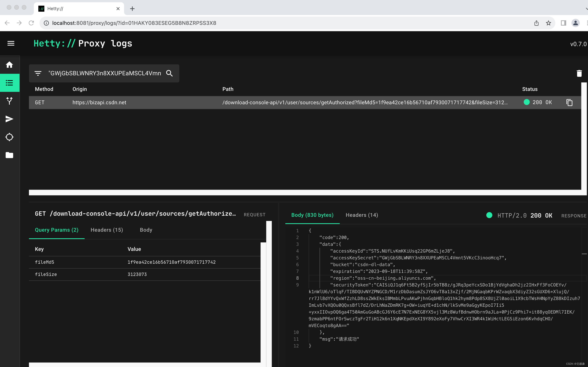Viewport: 588px width, 367px height.
Task: Click the "expiration" JSON line
Action: pos(379,271)
